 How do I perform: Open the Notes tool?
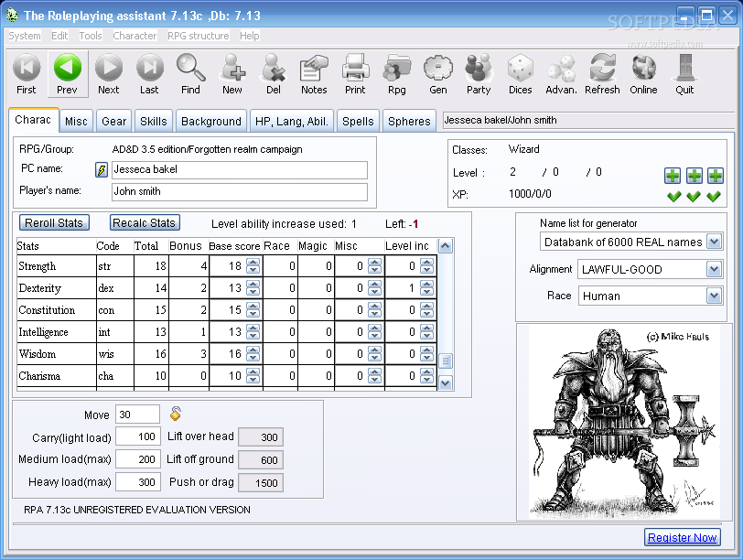pos(314,74)
